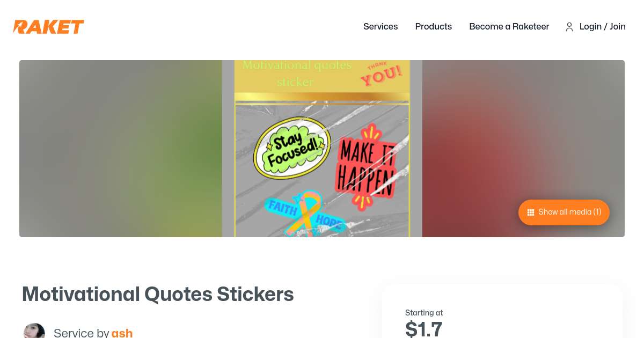Open seller ash's profile link
The width and height of the screenshot is (644, 338).
point(122,333)
